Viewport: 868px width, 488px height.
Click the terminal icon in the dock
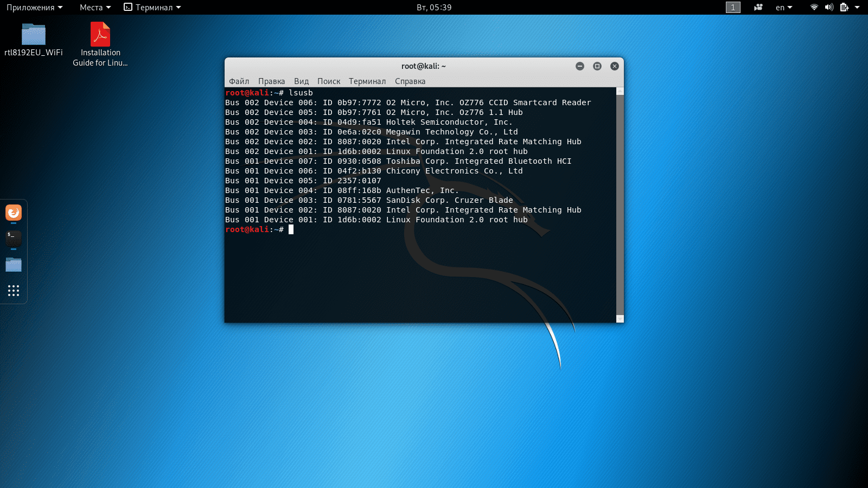click(x=14, y=238)
